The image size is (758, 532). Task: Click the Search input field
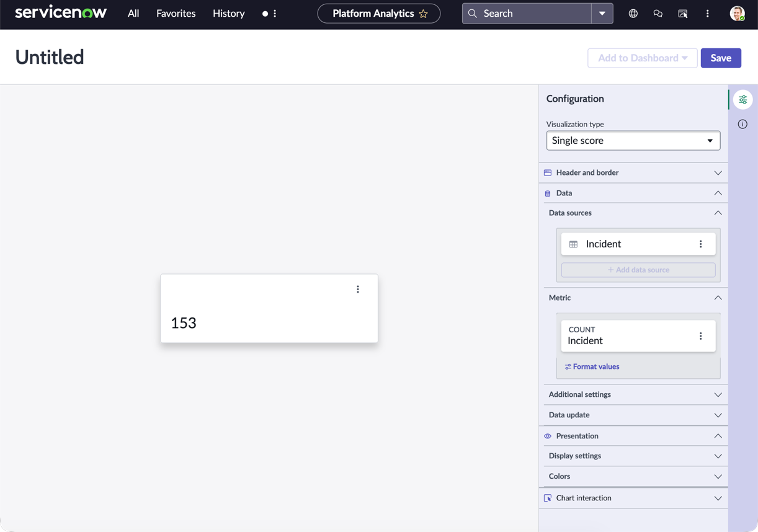[527, 13]
